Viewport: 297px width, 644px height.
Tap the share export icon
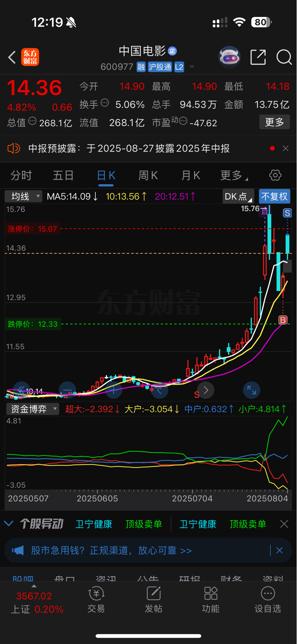pos(258,57)
